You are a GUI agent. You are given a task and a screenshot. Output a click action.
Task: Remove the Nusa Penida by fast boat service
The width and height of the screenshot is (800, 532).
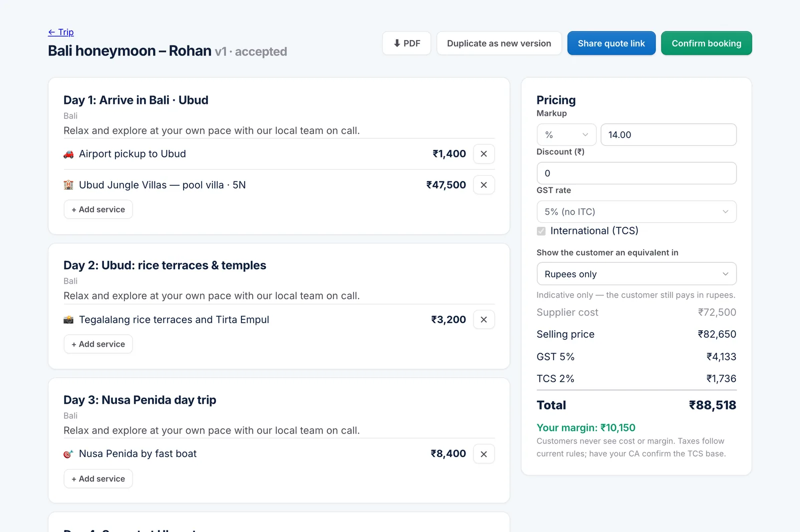483,454
